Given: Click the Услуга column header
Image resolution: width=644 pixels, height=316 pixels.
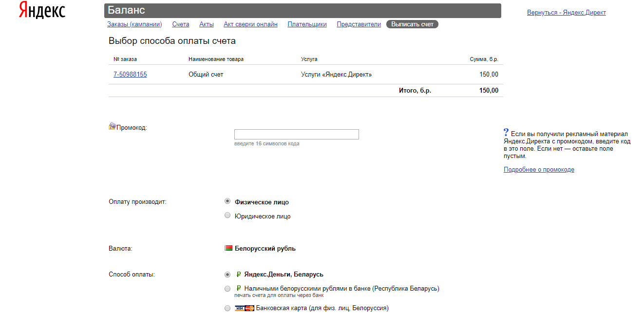Looking at the screenshot, I should 309,59.
